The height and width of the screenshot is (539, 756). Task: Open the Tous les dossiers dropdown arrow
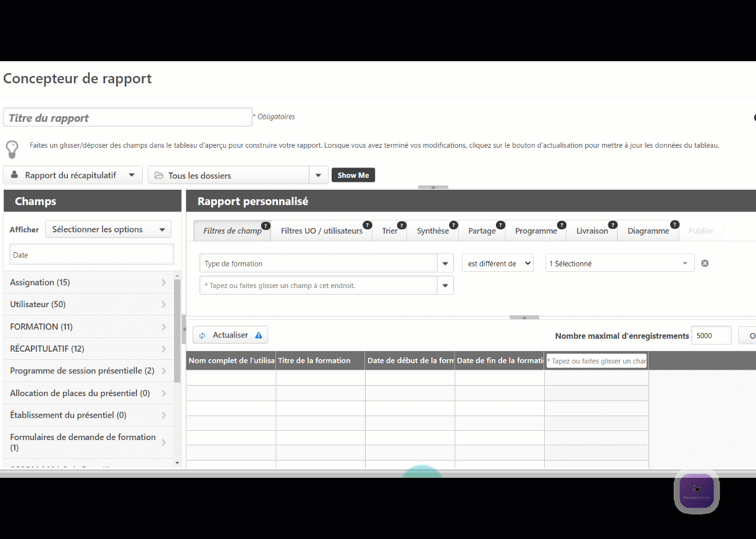[318, 175]
